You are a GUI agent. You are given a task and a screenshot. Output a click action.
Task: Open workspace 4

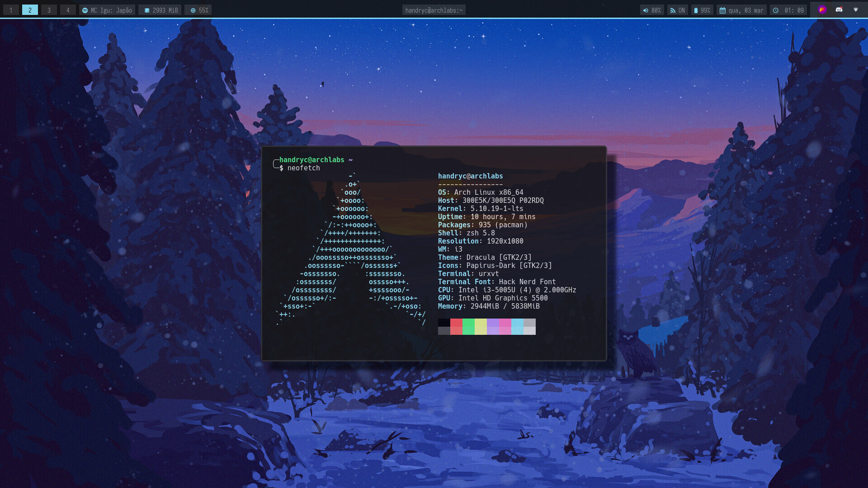pos(68,10)
